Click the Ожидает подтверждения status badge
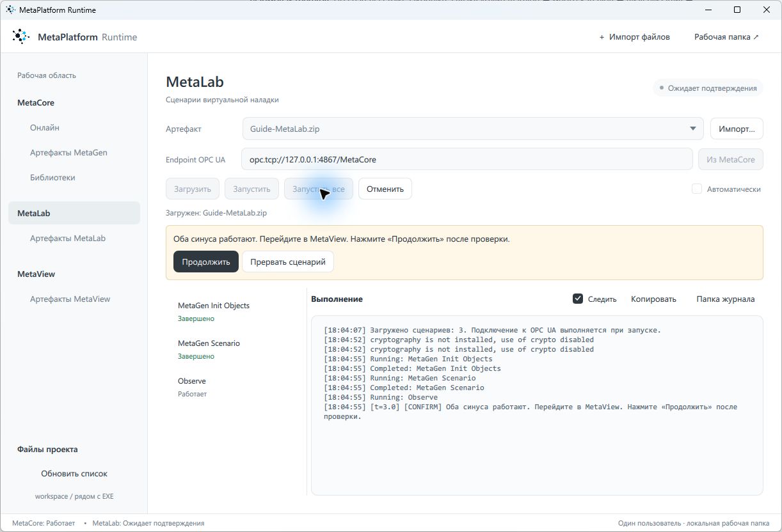Image resolution: width=782 pixels, height=532 pixels. (708, 88)
